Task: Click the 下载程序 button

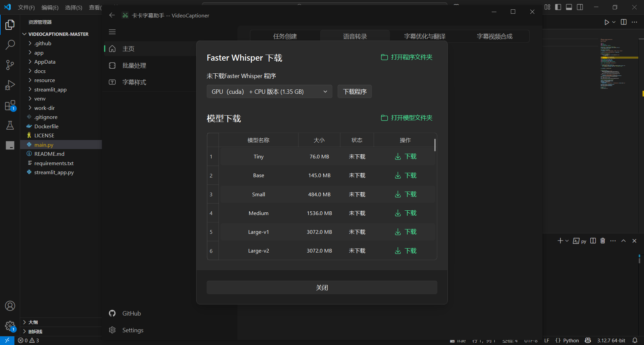Action: pyautogui.click(x=355, y=92)
